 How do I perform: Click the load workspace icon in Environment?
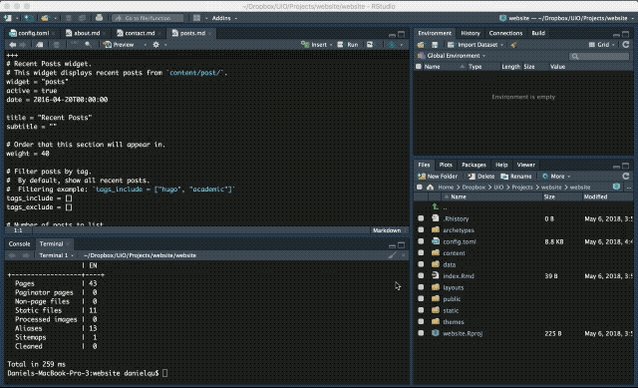coord(421,45)
